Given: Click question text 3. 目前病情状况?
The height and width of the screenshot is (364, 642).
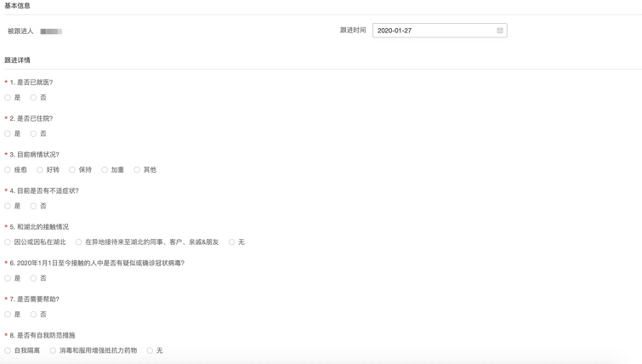Looking at the screenshot, I should tap(35, 155).
